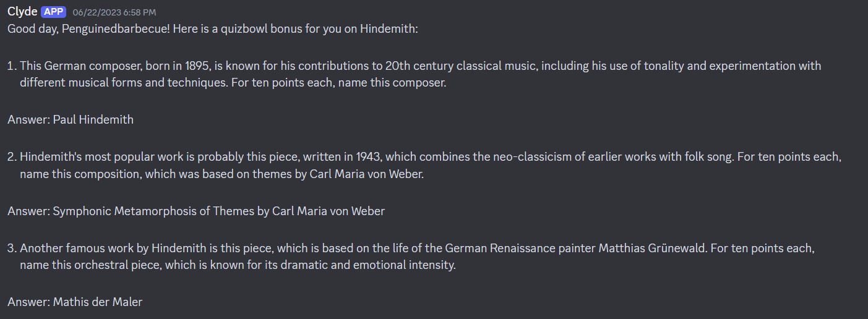This screenshot has width=868, height=319.
Task: Click the number 2 list marker
Action: [12, 158]
